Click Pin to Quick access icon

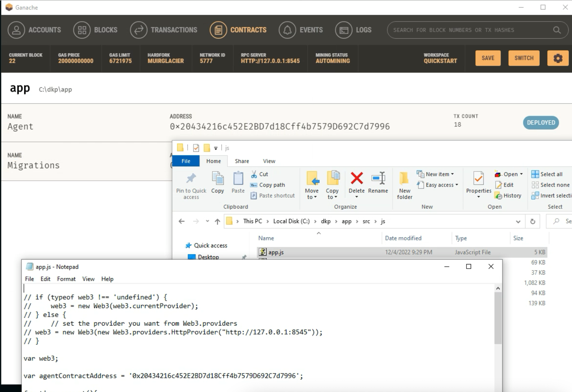pyautogui.click(x=191, y=178)
